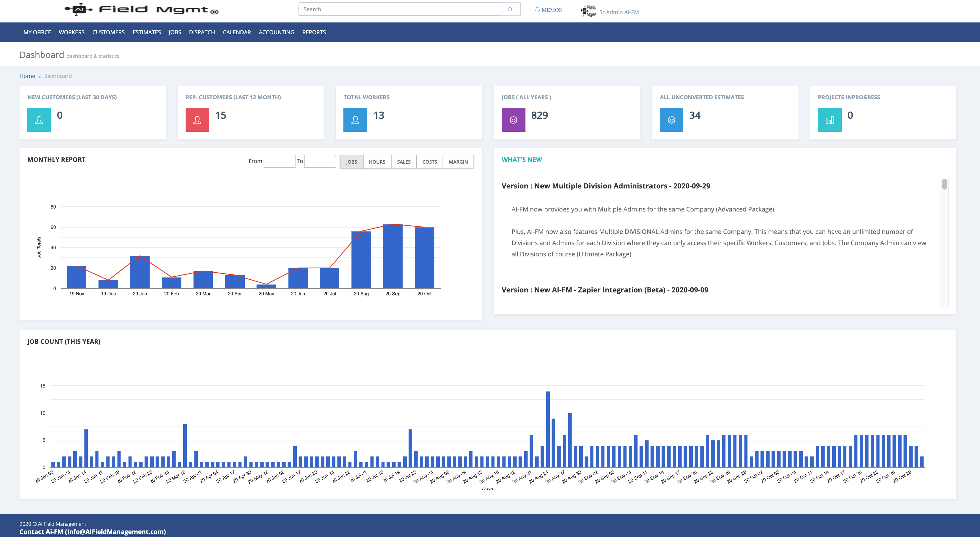This screenshot has width=980, height=537.
Task: Open the Accounting menu
Action: (x=276, y=32)
